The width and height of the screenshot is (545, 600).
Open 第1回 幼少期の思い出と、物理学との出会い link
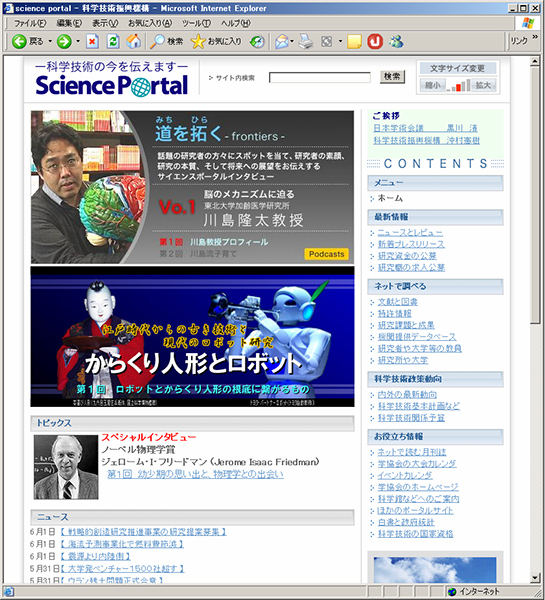(195, 474)
